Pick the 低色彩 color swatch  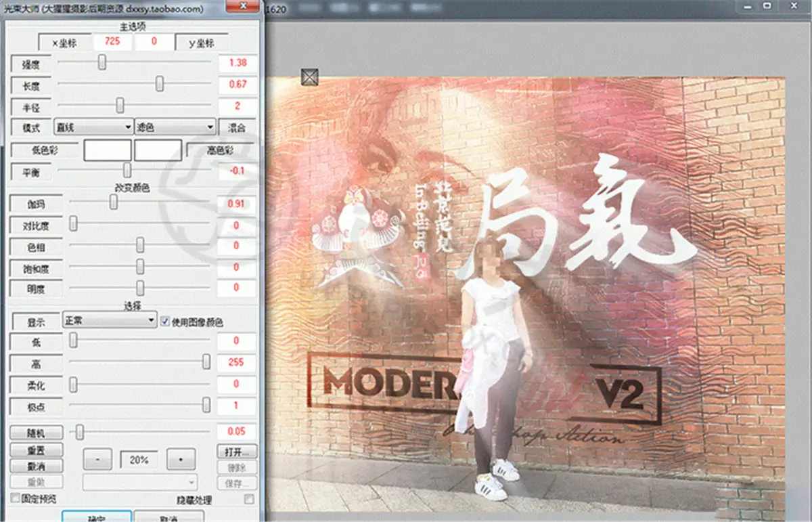[108, 150]
